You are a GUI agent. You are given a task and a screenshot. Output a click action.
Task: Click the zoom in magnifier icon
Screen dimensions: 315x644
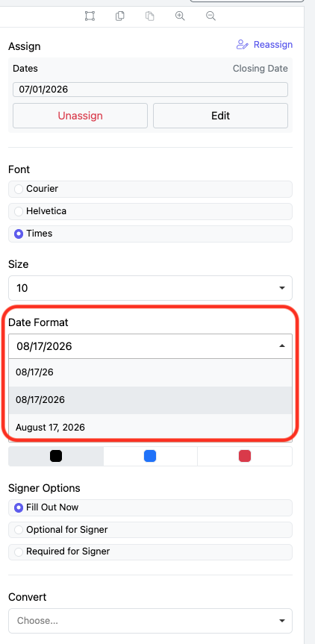click(x=180, y=16)
